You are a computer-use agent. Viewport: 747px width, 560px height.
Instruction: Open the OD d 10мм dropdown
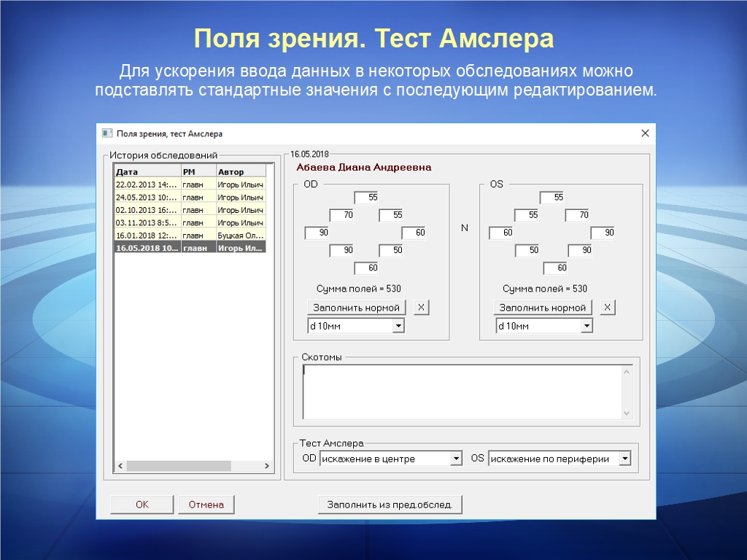(398, 327)
